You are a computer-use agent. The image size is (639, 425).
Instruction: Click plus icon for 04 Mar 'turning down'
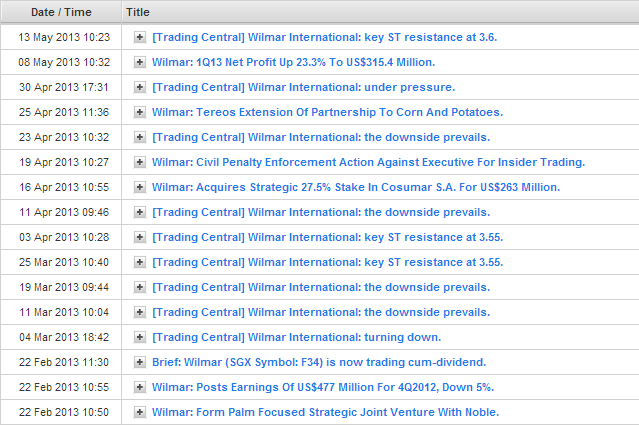(140, 337)
